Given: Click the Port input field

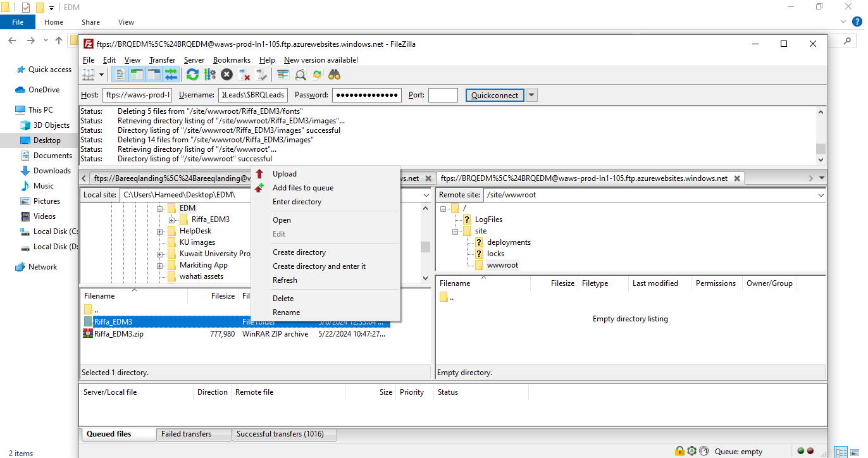Looking at the screenshot, I should click(442, 96).
